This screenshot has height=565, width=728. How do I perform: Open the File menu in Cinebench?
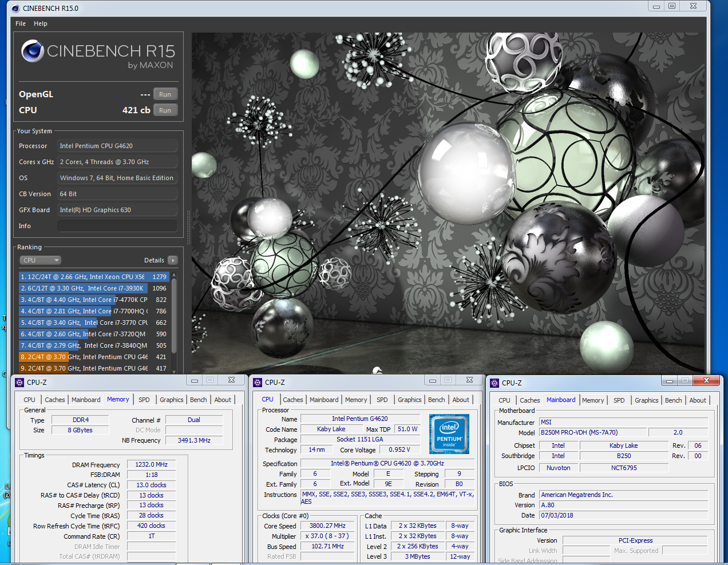pos(21,23)
